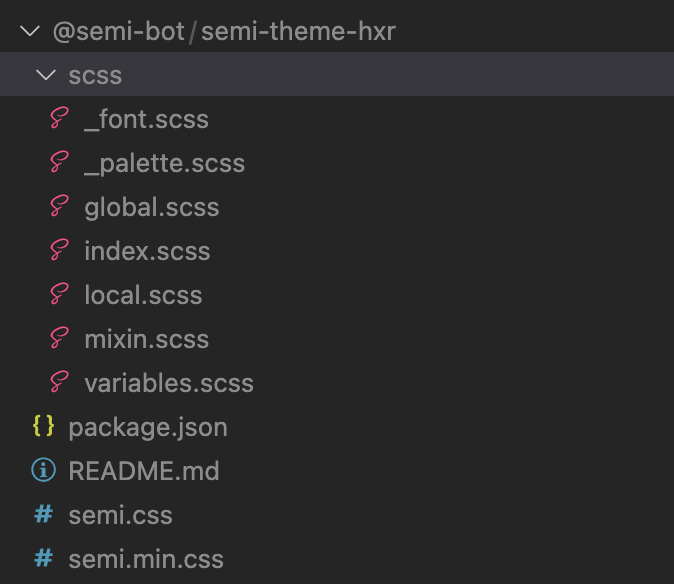This screenshot has height=584, width=674.
Task: Open the README.md file
Action: coord(144,471)
